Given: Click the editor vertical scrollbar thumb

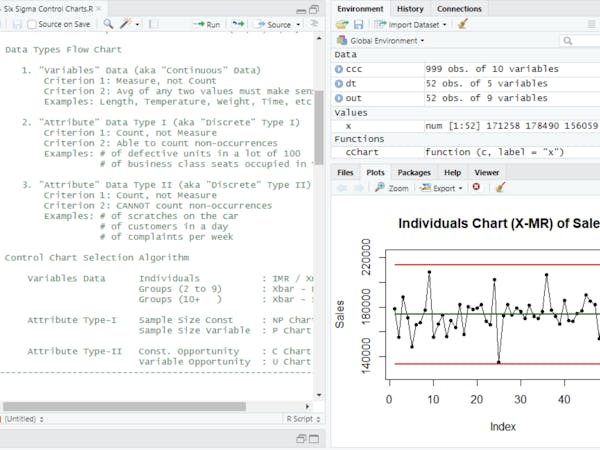Looking at the screenshot, I should [x=319, y=127].
